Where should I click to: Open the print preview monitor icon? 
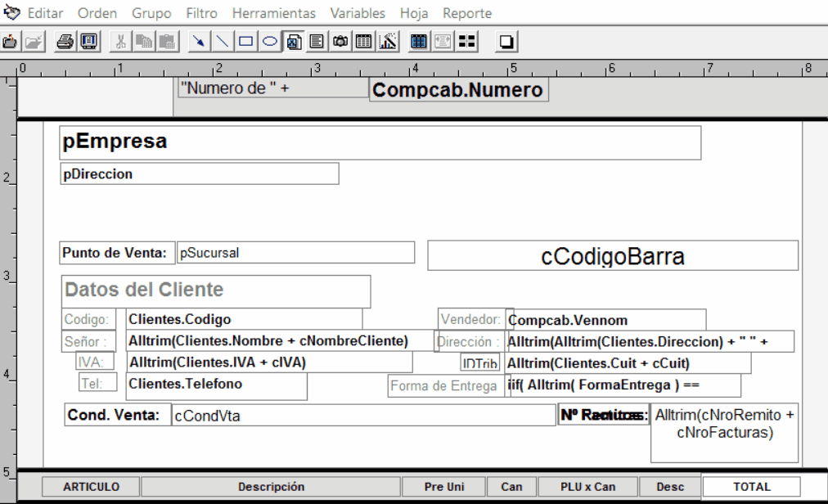pyautogui.click(x=88, y=41)
